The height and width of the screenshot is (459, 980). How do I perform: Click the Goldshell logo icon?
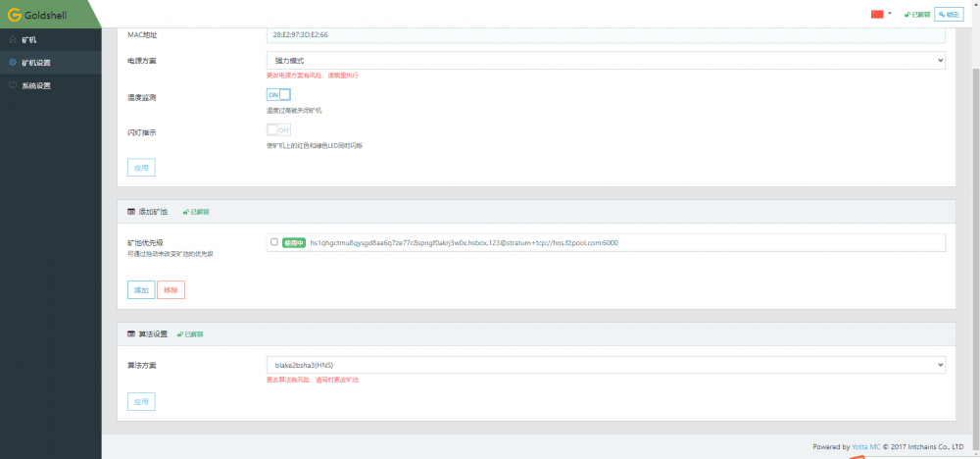click(x=15, y=15)
